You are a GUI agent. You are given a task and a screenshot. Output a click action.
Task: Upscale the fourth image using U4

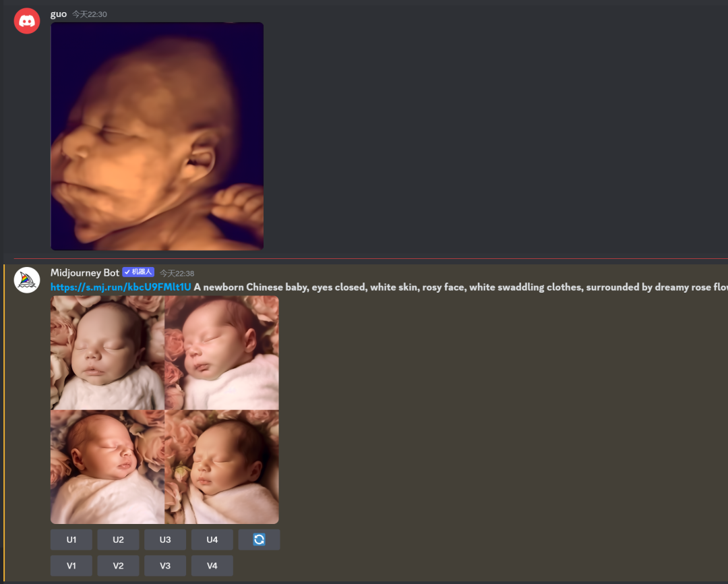(x=212, y=539)
